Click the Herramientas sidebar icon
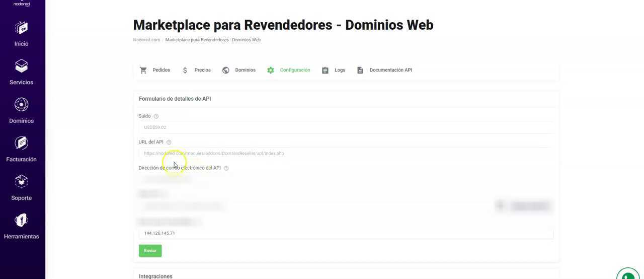Viewport: 644px width, 279px height. pos(21,220)
